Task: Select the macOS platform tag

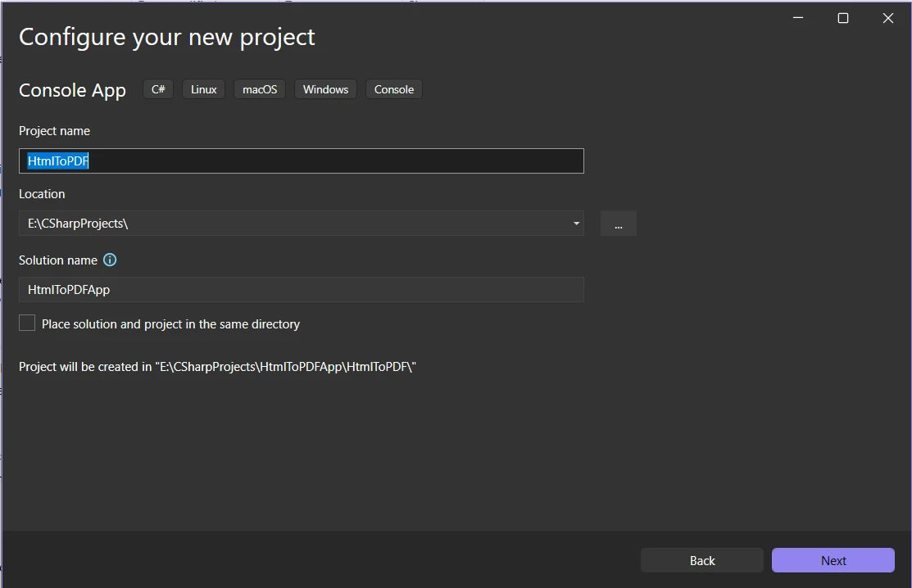Action: [260, 89]
